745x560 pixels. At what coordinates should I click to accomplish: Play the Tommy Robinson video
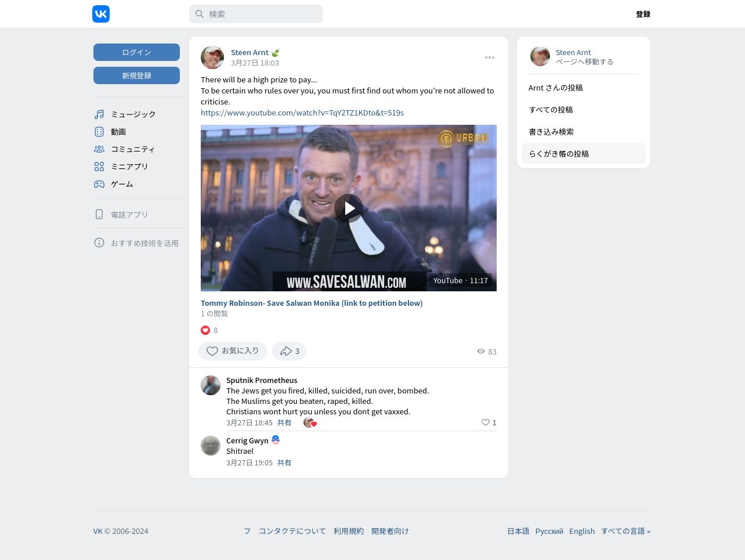349,208
